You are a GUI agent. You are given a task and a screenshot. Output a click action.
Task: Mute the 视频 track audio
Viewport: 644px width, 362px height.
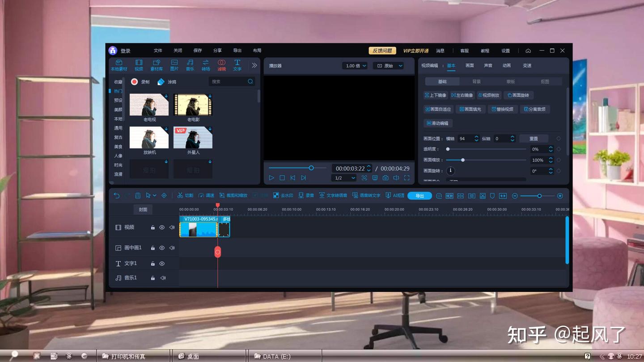172,227
